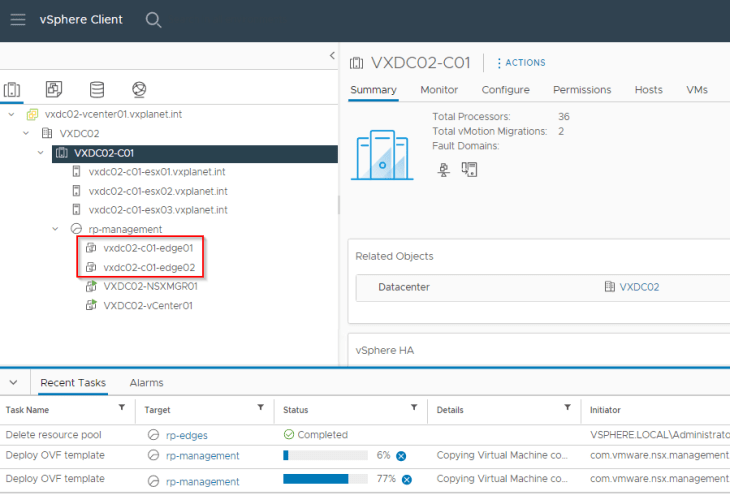Click powered-on VM icon for VXDC02-NSXMGR01
The width and height of the screenshot is (730, 504).
[x=91, y=286]
